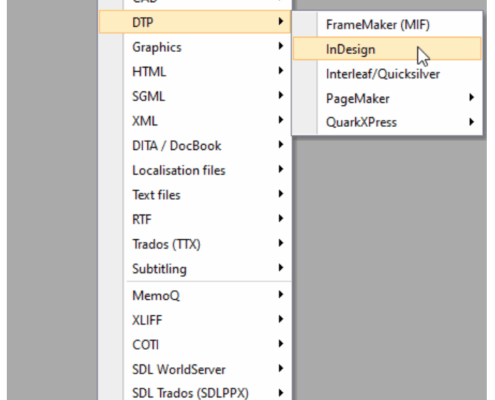Viewport: 495px width, 400px height.
Task: Open the Graphics menu entry
Action: pos(195,47)
